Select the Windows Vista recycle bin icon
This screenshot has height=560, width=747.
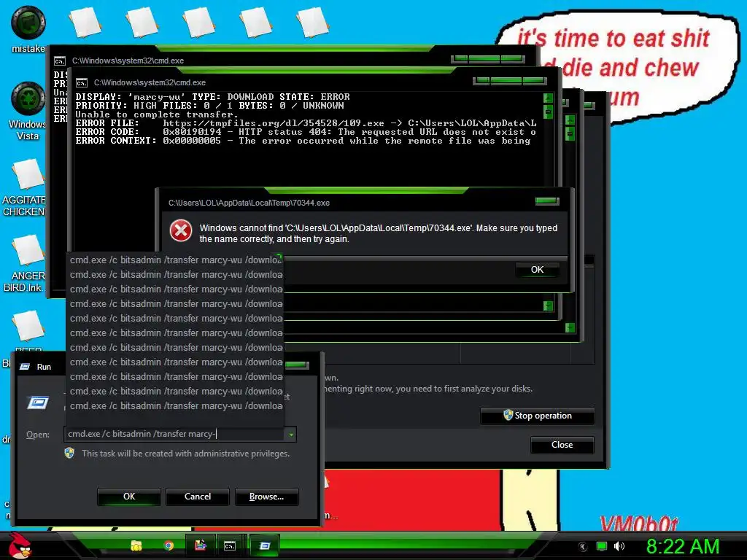click(28, 111)
